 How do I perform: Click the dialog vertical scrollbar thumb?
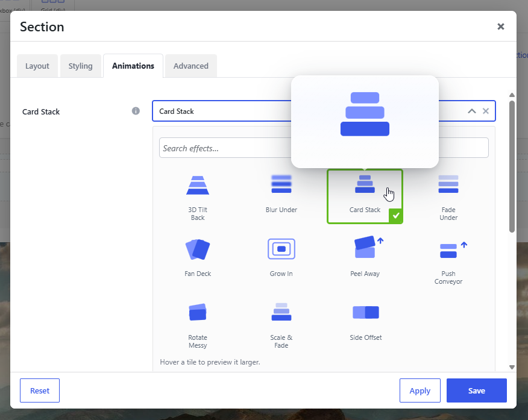coord(512,166)
